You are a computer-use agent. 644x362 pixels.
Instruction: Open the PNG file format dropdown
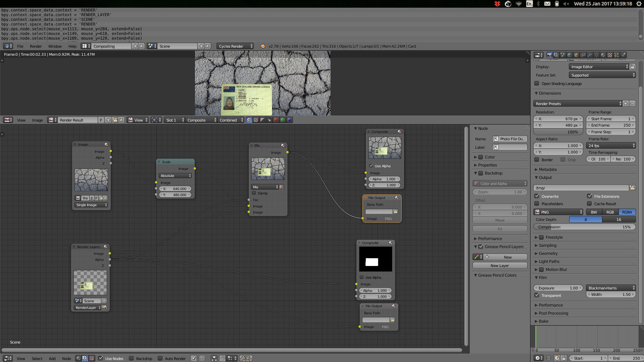[558, 212]
